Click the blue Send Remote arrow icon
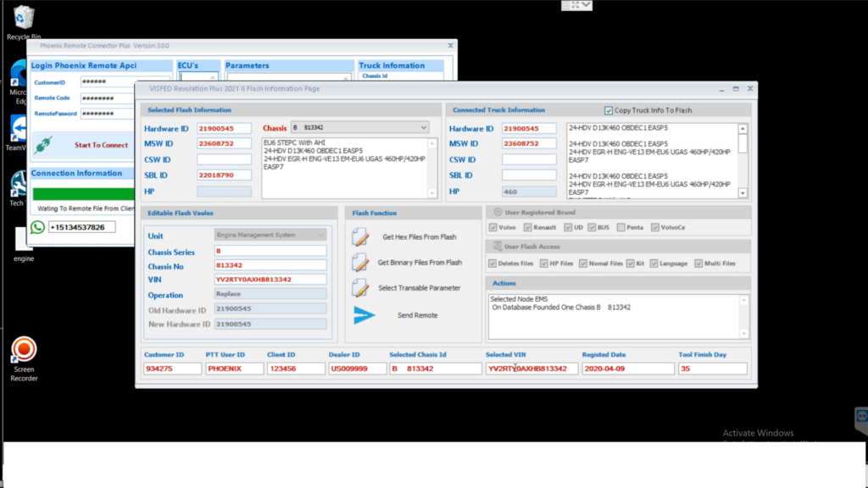Viewport: 868px width, 488px height. 364,315
